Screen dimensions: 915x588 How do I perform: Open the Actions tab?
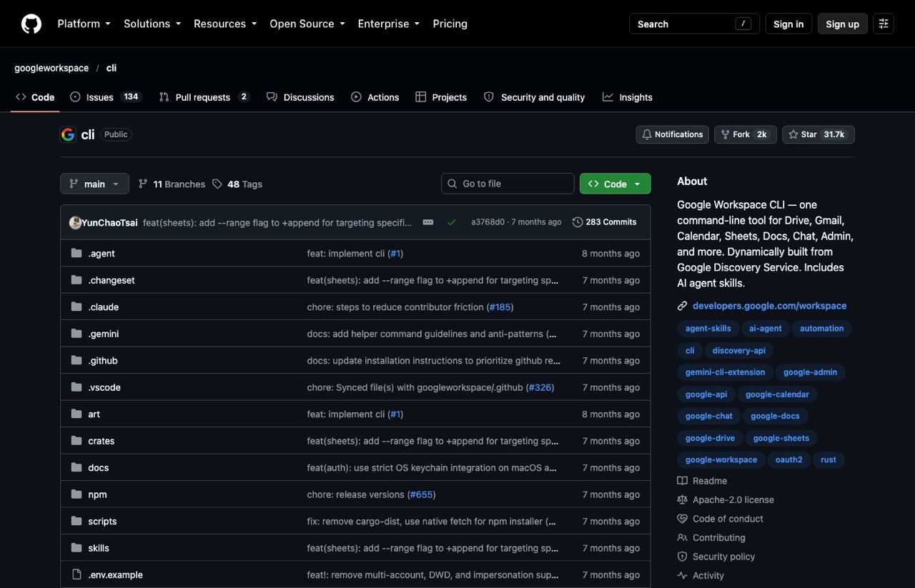375,97
